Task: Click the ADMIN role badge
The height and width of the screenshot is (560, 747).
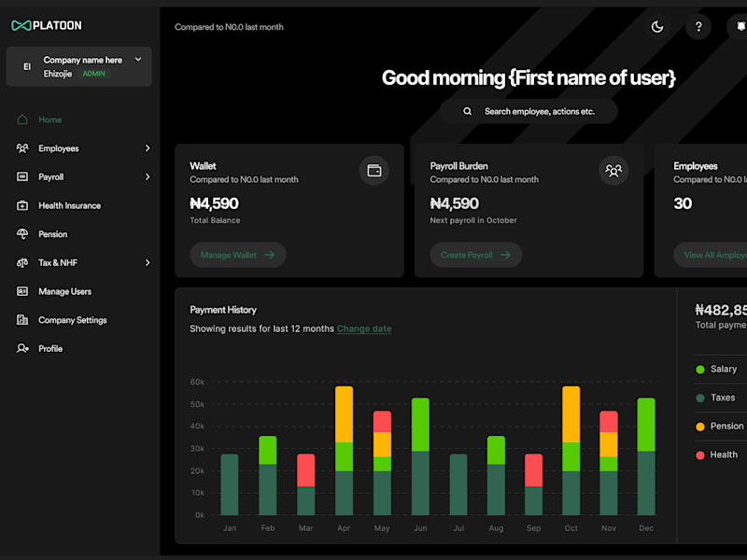Action: pyautogui.click(x=94, y=74)
